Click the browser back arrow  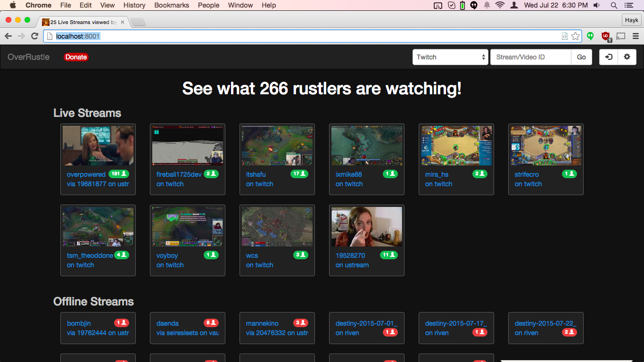8,36
